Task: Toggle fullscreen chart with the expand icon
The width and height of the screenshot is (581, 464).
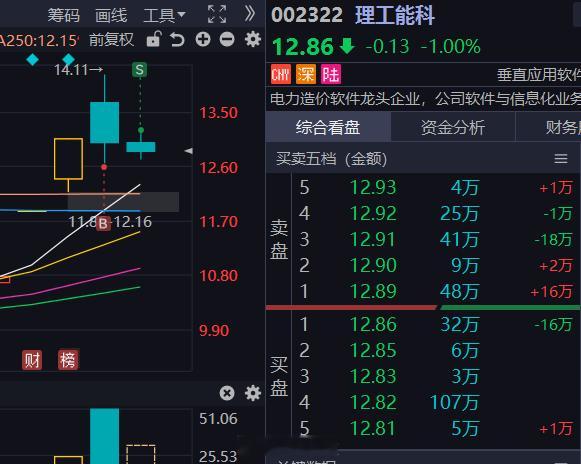Action: 217,14
